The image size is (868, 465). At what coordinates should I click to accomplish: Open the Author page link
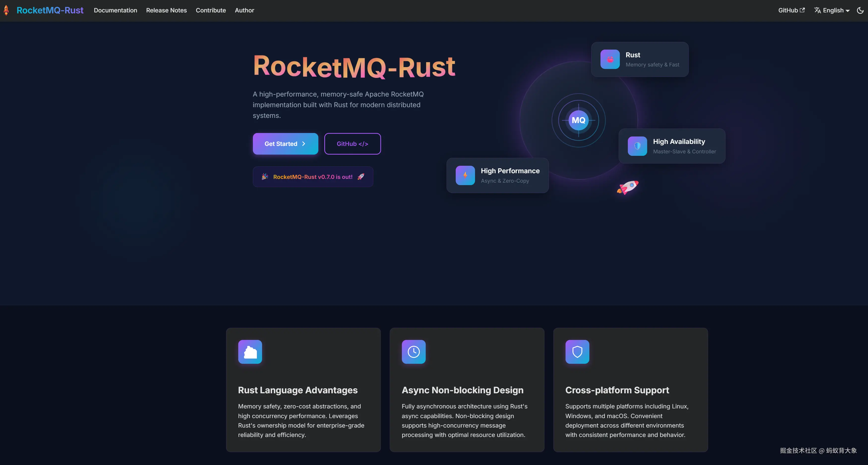tap(244, 10)
